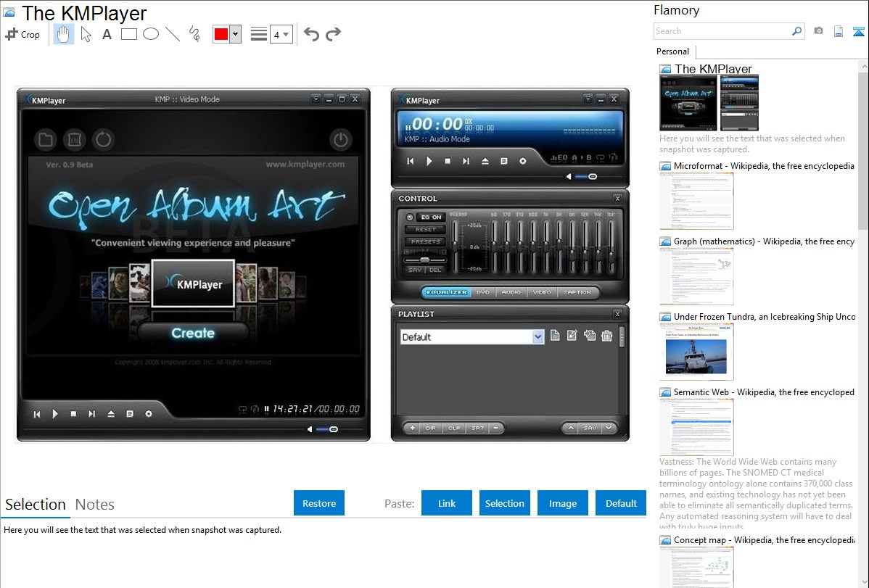The image size is (869, 588).
Task: Click the power icon in Video Mode window
Action: click(x=341, y=140)
